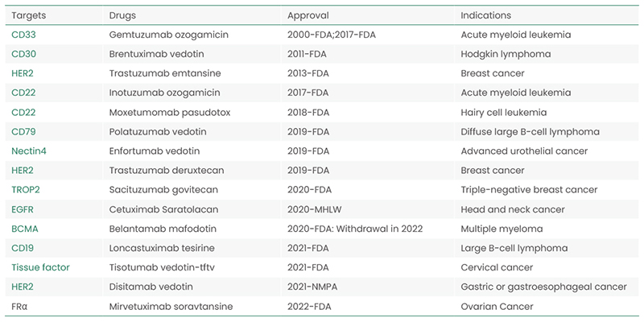This screenshot has height=322, width=644.
Task: Click CD22 link for Moxetumomab pasudotox
Action: pyautogui.click(x=23, y=112)
